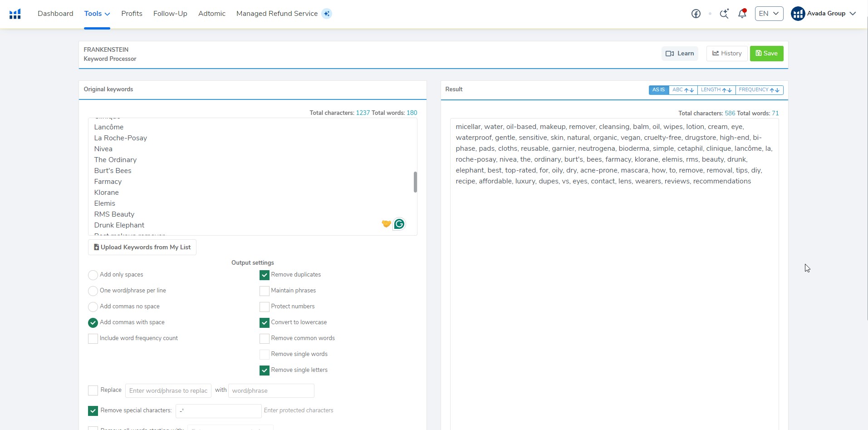This screenshot has height=430, width=868.
Task: Click the Helium 10 logo icon
Action: tap(15, 14)
